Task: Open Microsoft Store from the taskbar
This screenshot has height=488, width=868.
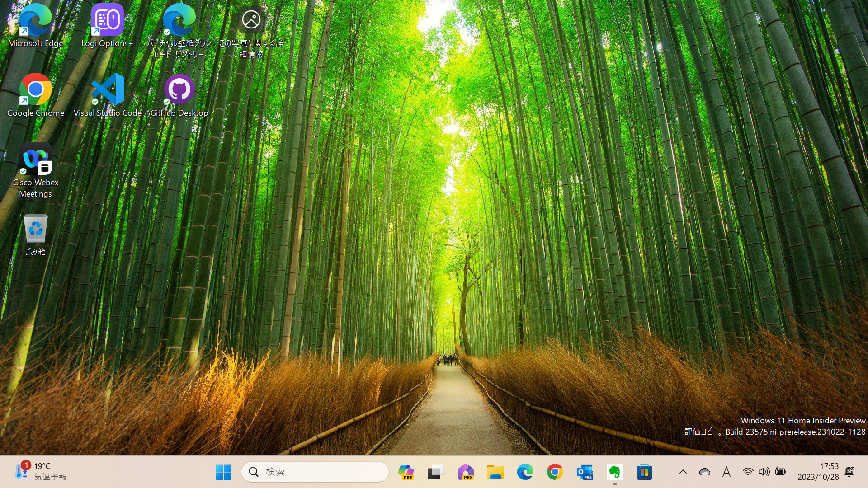Action: coord(644,472)
